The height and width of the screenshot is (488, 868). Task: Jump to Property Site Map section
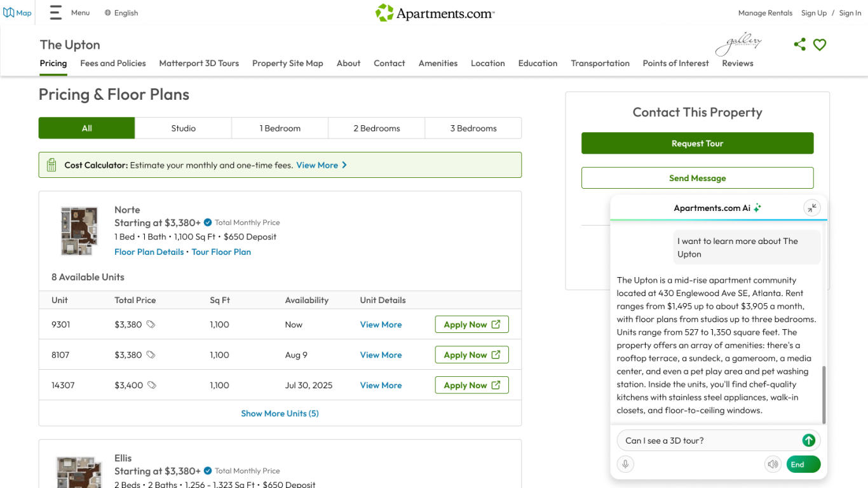pyautogui.click(x=288, y=64)
